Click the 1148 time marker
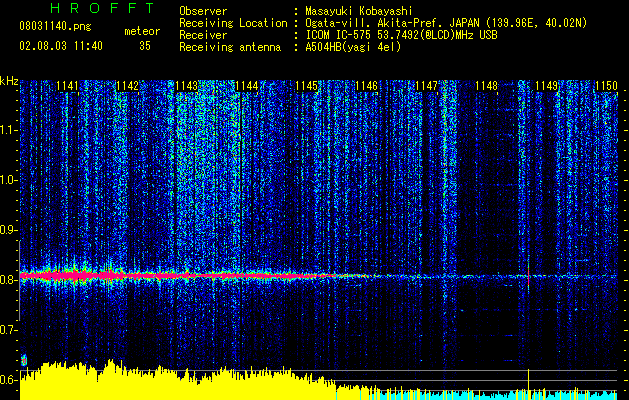The height and width of the screenshot is (400, 629). tap(486, 86)
